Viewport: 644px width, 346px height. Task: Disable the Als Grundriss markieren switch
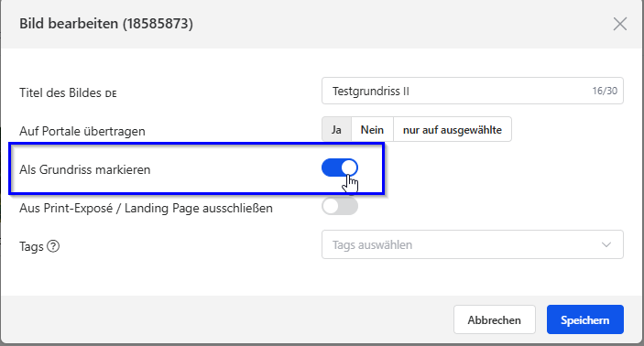click(x=340, y=168)
